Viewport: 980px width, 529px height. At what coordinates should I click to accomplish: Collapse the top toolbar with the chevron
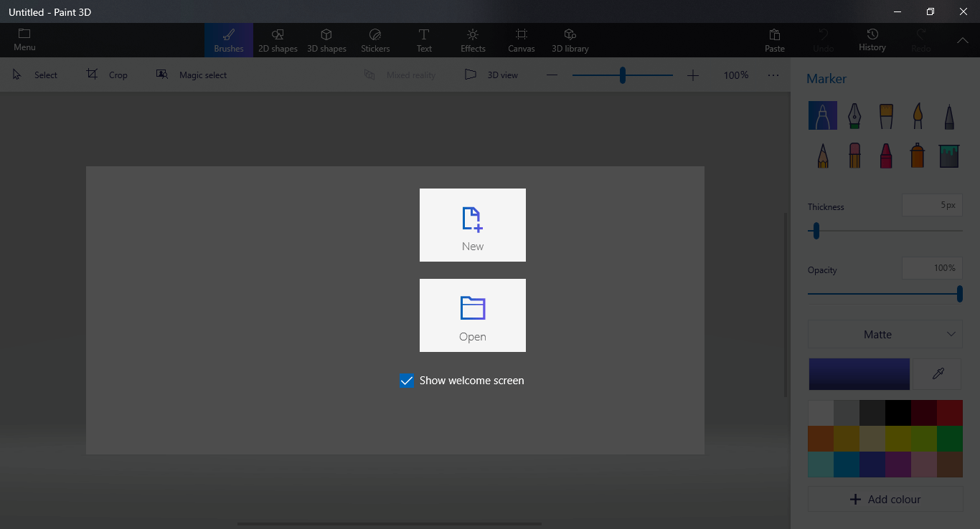coord(962,40)
